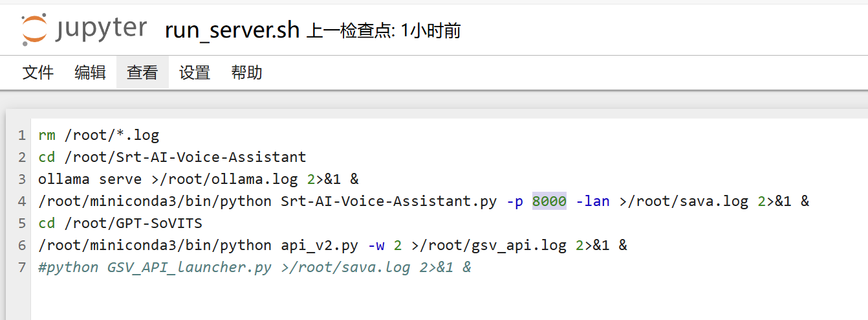This screenshot has width=868, height=320.
Task: Click 'api_v2.py' in line 6
Action: point(320,246)
